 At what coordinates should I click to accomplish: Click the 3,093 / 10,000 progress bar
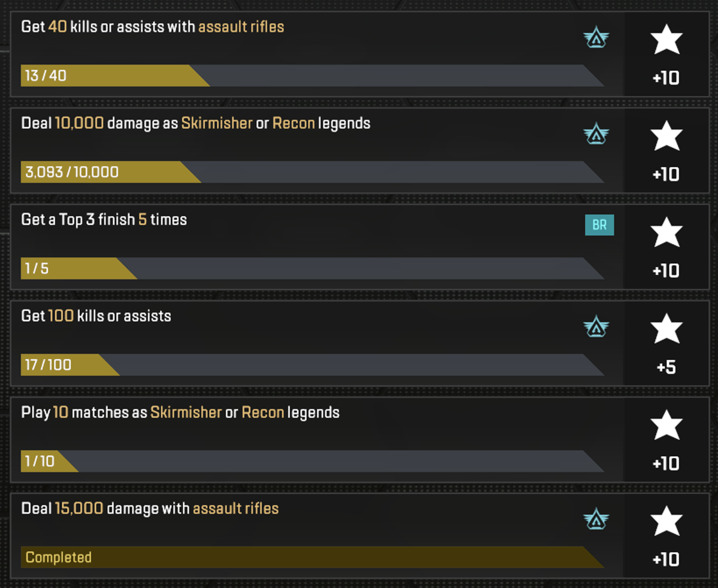(x=311, y=172)
